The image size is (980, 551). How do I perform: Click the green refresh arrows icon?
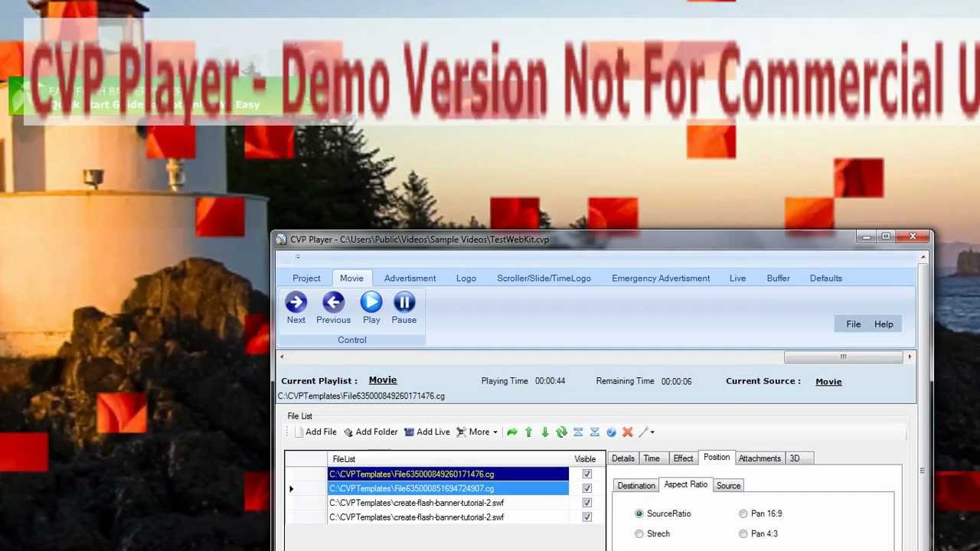tap(561, 432)
